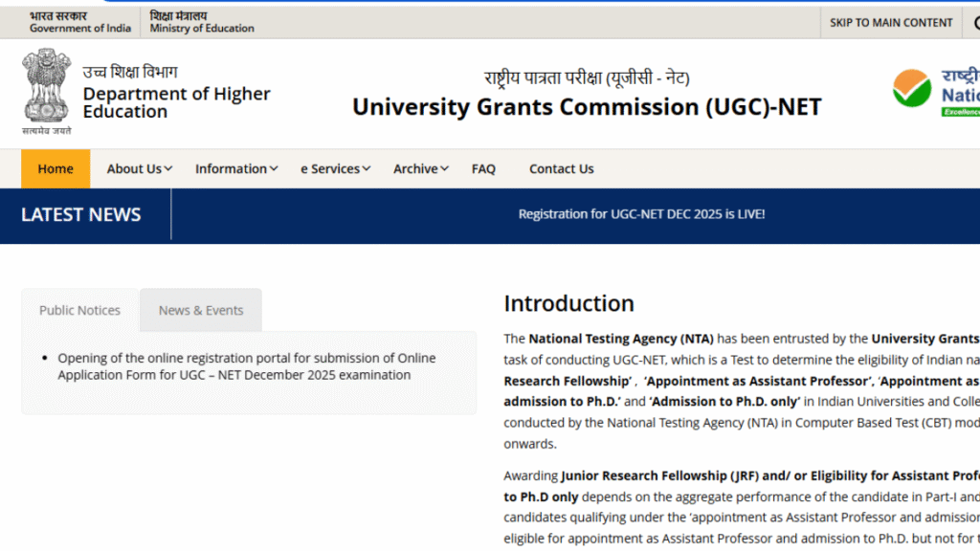
Task: Click the Department of Higher Education heading
Action: pos(176,102)
